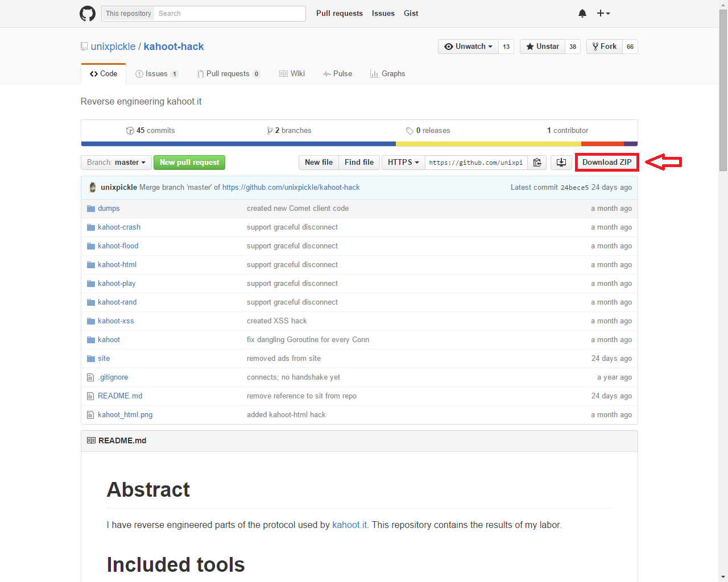Image resolution: width=728 pixels, height=582 pixels.
Task: Open the github.com/unixpickle/kahoot-hack commit link
Action: click(x=291, y=188)
